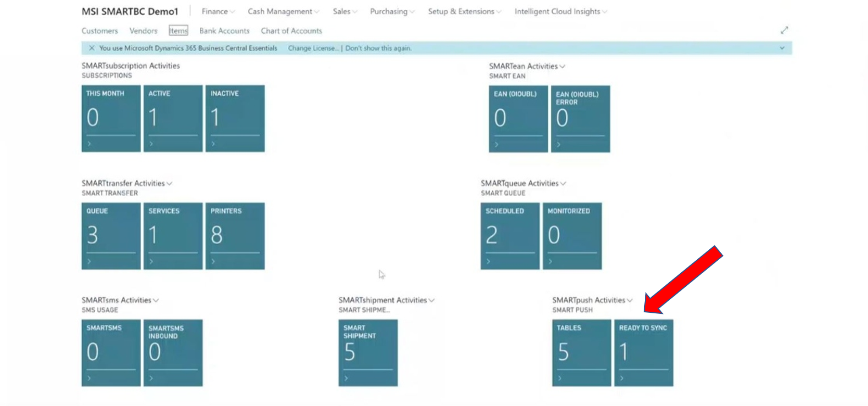This screenshot has height=406, width=868.
Task: Click arrow icon on Active tile
Action: 151,144
